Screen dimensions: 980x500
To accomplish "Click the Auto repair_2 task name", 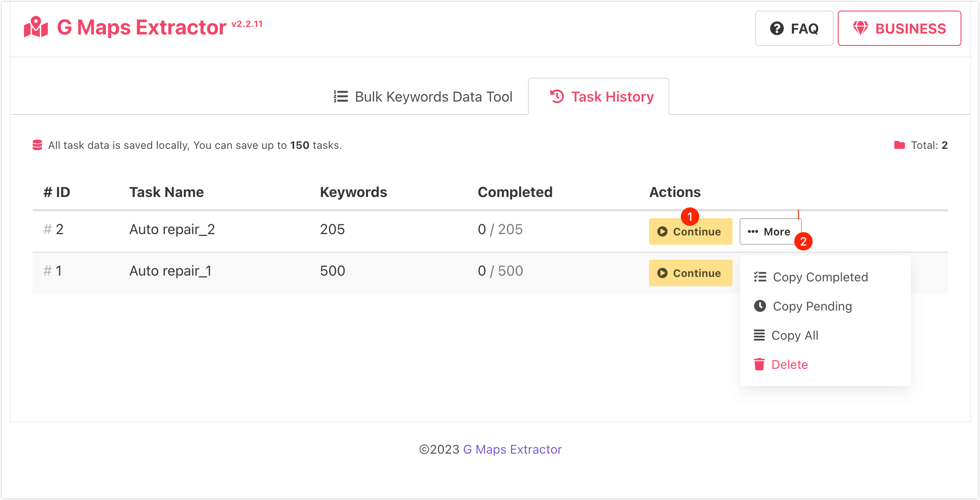I will click(x=172, y=229).
